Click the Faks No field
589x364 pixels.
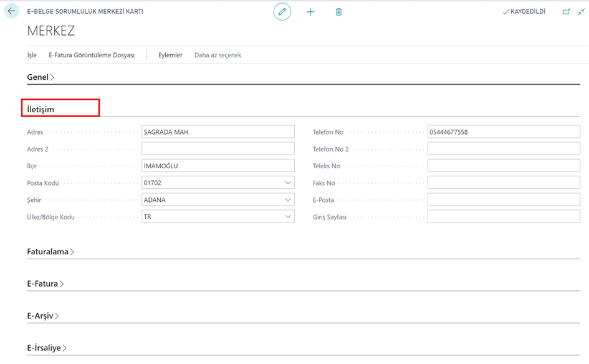pos(504,183)
